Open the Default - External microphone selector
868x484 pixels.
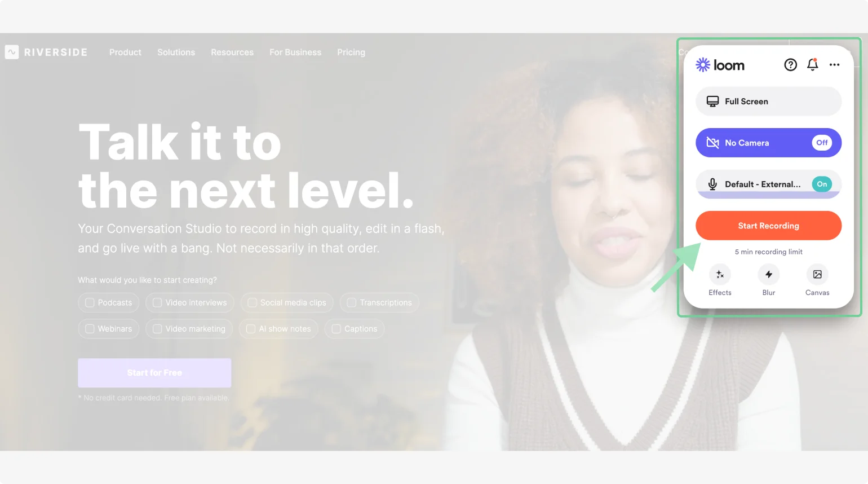[x=768, y=184]
